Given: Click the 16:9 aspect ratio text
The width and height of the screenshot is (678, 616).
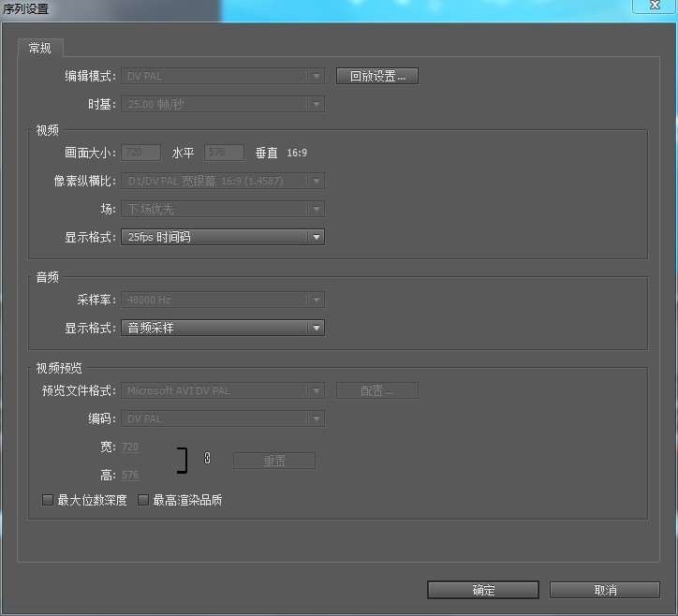Looking at the screenshot, I should pos(297,153).
